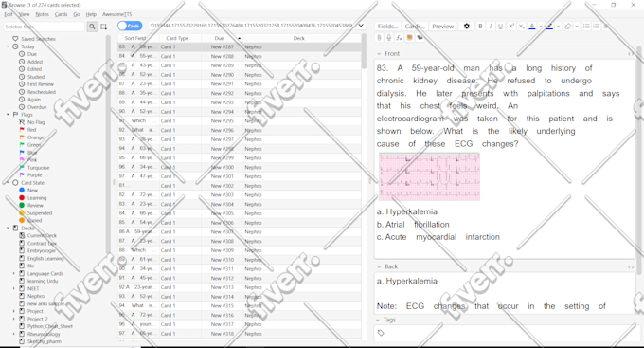
Task: Click the ECG image thumbnail
Action: tap(429, 176)
